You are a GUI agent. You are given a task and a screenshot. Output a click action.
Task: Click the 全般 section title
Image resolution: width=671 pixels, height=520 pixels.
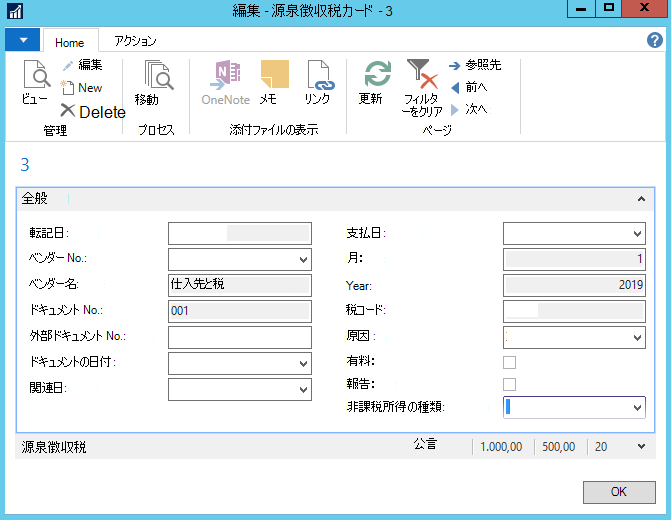(x=35, y=198)
